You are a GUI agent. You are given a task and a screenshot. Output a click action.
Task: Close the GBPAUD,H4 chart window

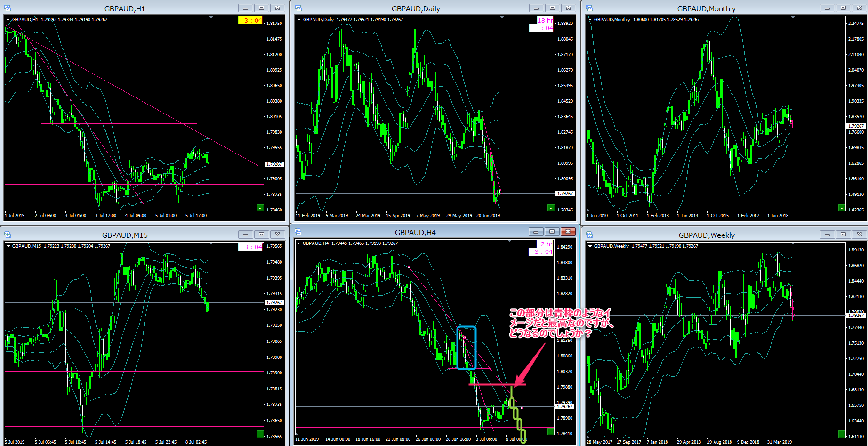click(x=568, y=232)
